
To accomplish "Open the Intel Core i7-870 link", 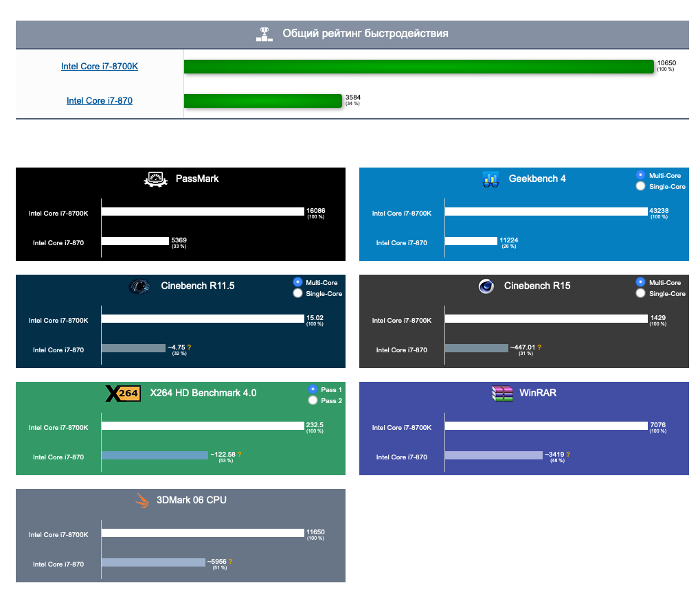I will tap(100, 101).
